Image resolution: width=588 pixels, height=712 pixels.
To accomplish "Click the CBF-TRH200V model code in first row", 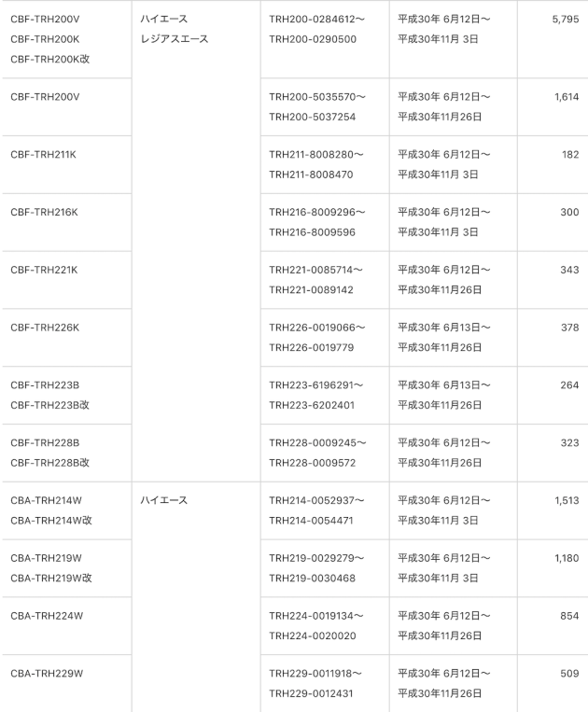I will coord(45,19).
